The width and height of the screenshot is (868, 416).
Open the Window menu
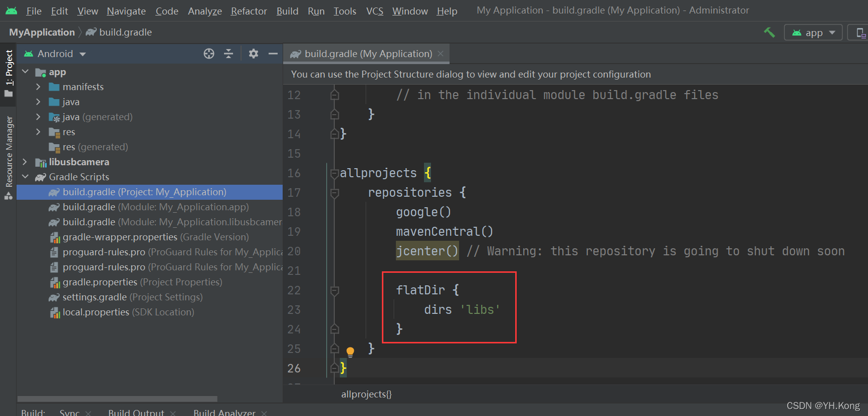410,11
